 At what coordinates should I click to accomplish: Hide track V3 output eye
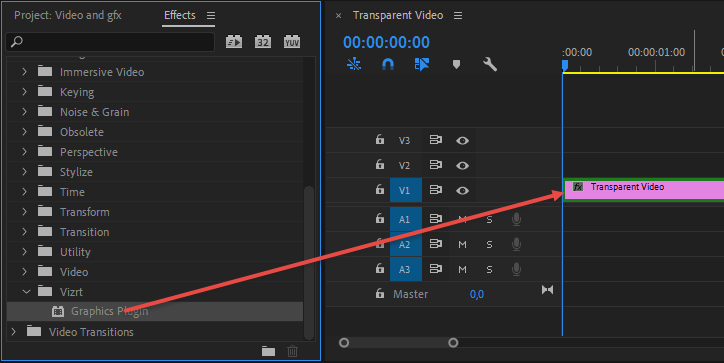[x=462, y=140]
